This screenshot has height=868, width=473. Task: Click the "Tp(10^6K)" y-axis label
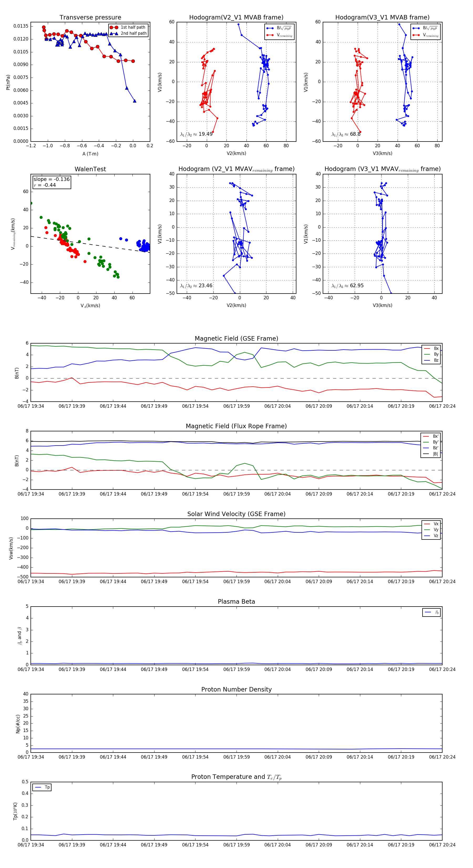pos(15,811)
